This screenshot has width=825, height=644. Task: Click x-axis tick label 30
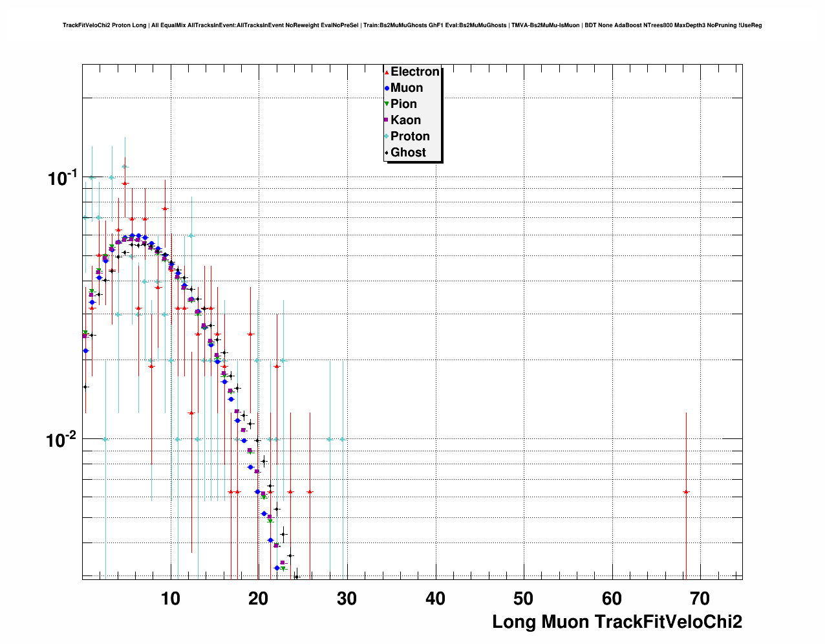(x=347, y=599)
